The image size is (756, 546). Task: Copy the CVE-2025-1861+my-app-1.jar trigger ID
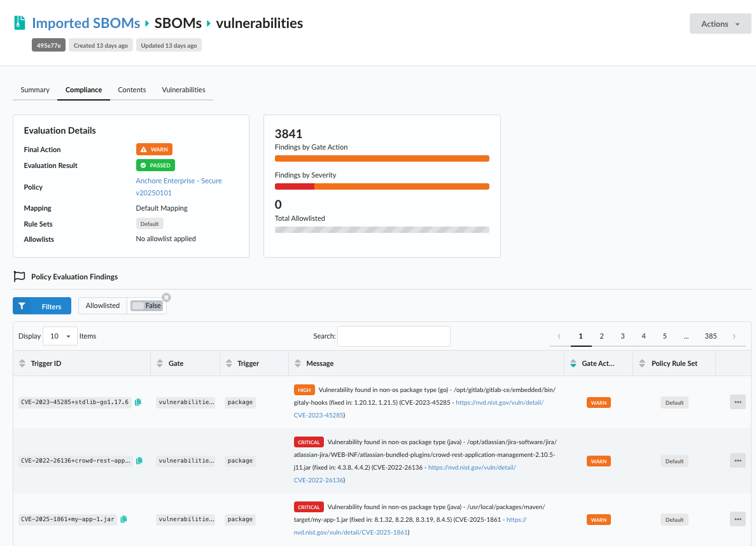point(123,519)
